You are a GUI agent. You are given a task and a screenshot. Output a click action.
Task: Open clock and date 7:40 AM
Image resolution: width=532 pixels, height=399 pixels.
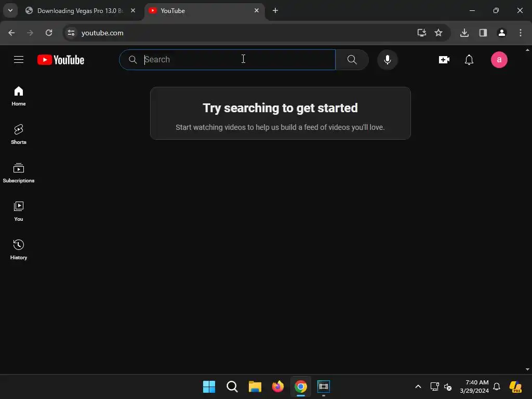(474, 387)
